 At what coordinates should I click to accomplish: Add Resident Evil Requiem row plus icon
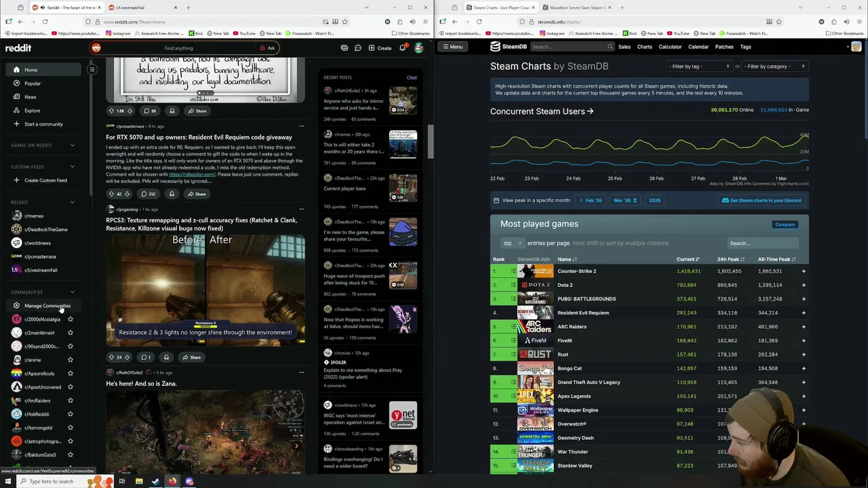point(804,312)
